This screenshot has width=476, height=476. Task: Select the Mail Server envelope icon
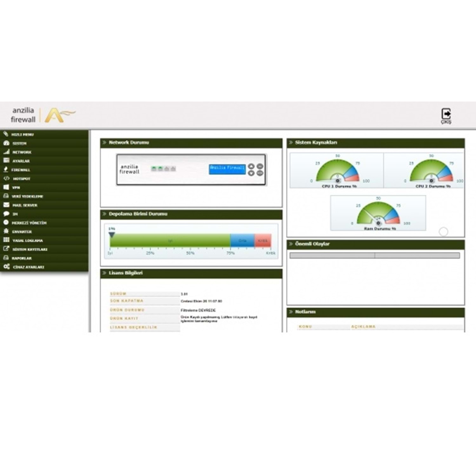click(x=6, y=205)
